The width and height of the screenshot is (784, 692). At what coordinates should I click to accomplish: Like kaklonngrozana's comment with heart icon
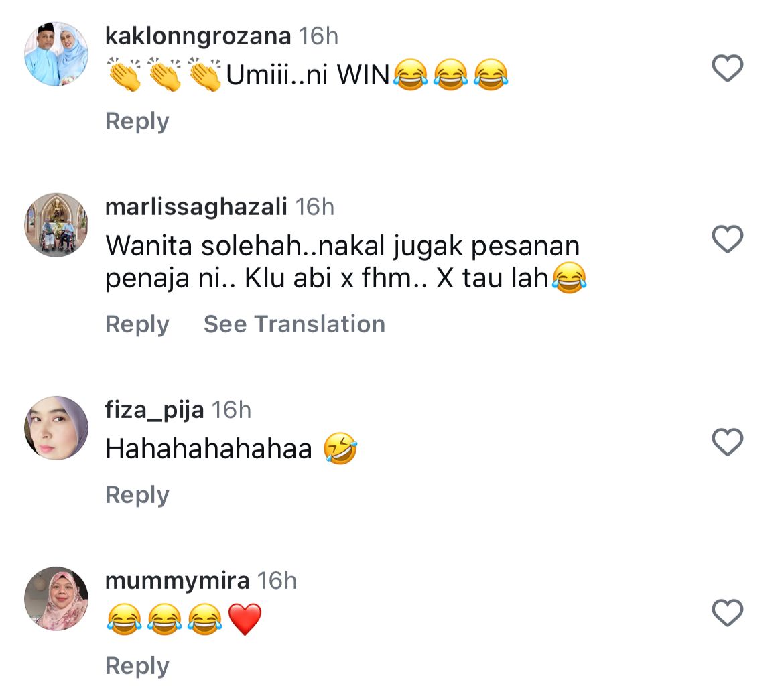pyautogui.click(x=728, y=68)
